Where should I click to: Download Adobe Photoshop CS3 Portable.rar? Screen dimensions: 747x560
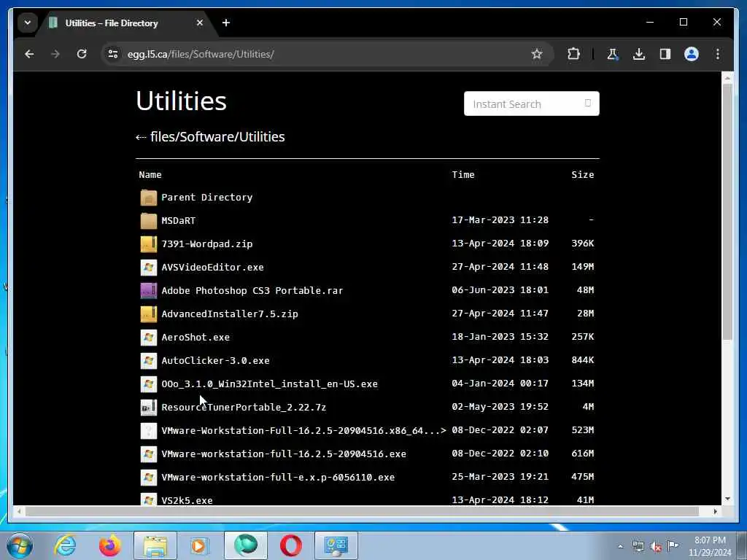coord(252,290)
